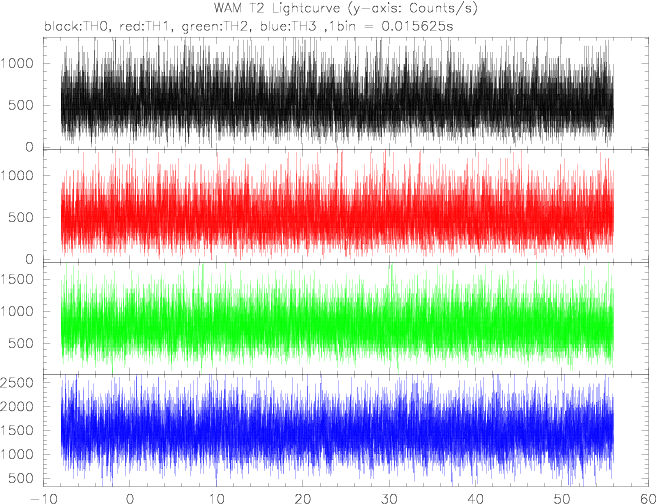The height and width of the screenshot is (504, 657).
Task: Click the x-axis label "10"
Action: point(216,499)
